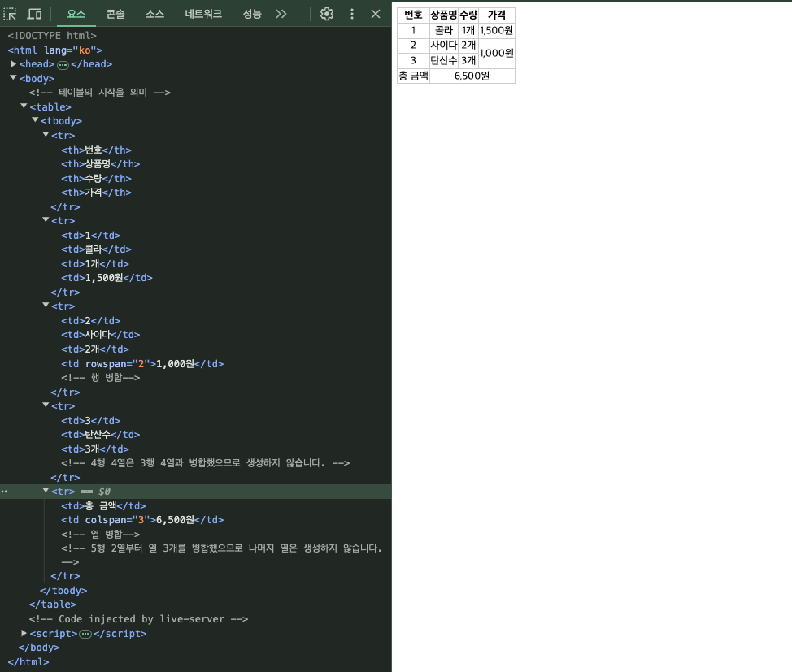Collapse the selected tr with 총 금액
The height and width of the screenshot is (672, 792).
[x=46, y=491]
